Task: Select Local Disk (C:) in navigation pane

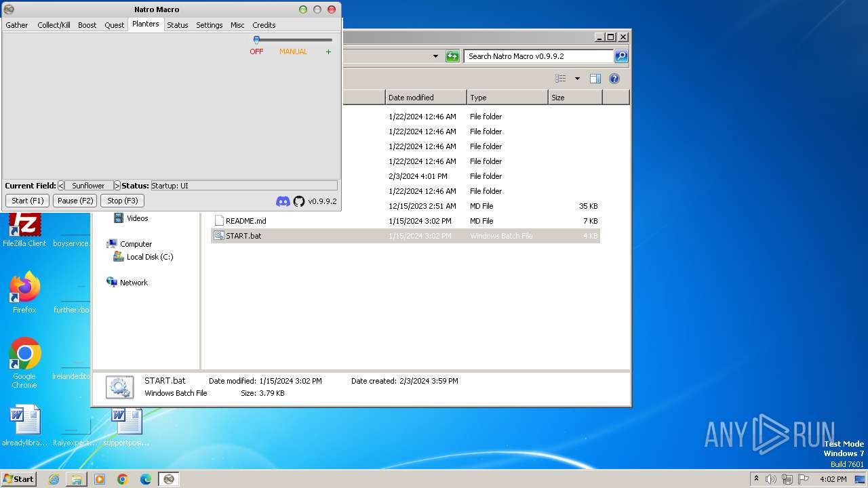Action: (150, 257)
